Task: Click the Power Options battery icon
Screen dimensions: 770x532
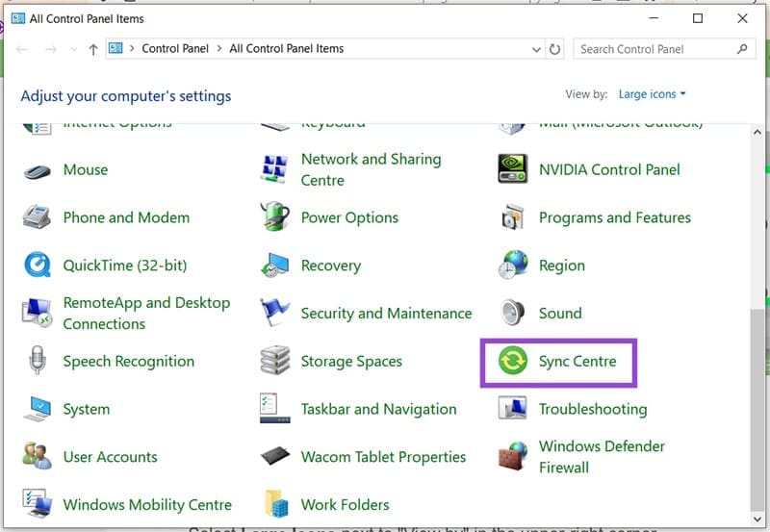Action: point(275,217)
